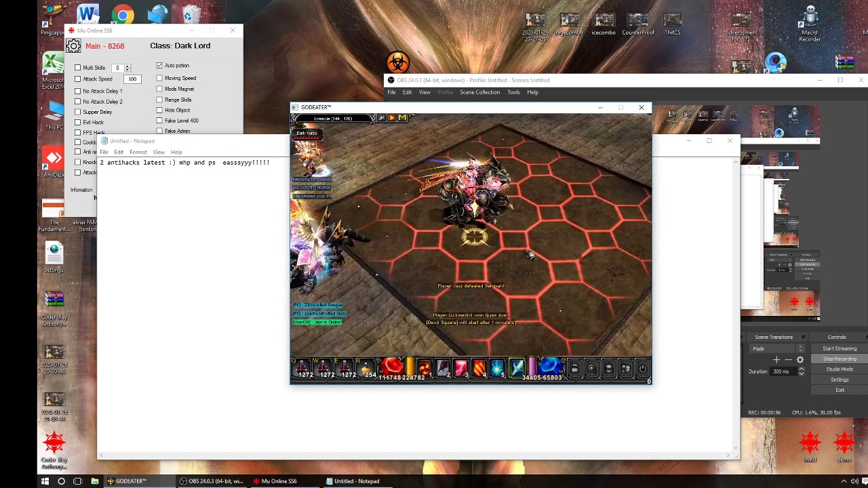Click the OBS Exit button
This screenshot has height=488, width=868.
pos(840,390)
